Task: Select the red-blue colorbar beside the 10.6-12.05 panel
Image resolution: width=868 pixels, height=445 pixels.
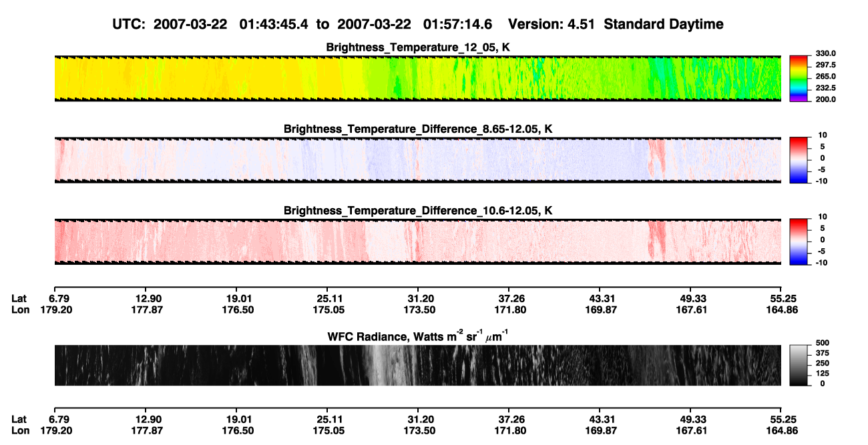Action: click(x=798, y=240)
